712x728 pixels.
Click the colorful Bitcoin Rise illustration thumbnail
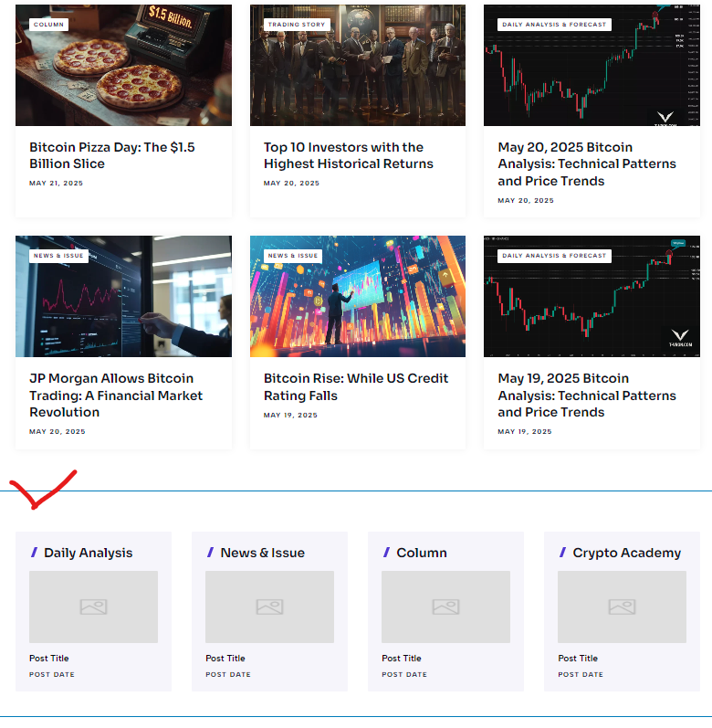coord(358,296)
